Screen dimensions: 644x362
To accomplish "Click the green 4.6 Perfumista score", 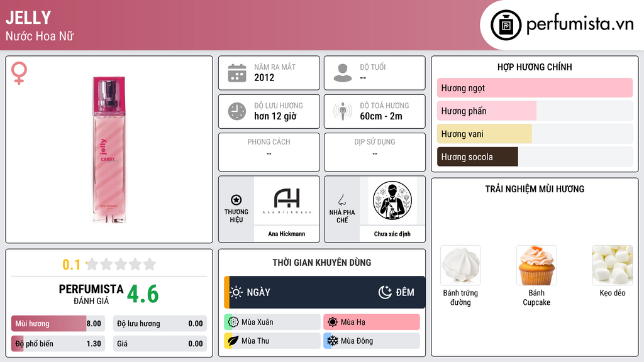I will [143, 294].
